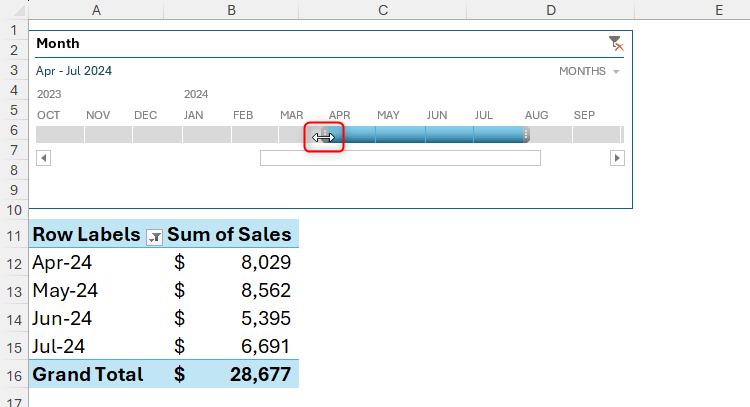Click the timeline's right selection handle
The width and height of the screenshot is (750, 407).
(x=526, y=135)
